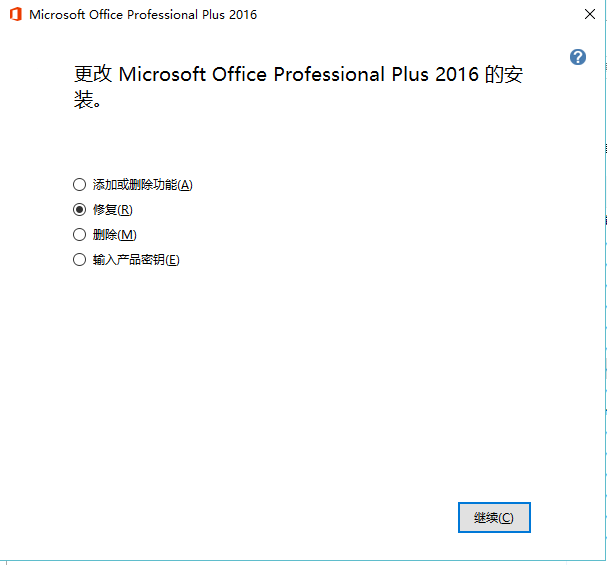Click the word 装。 on heading's second line
Screen dimensions: 607x565
[88, 99]
